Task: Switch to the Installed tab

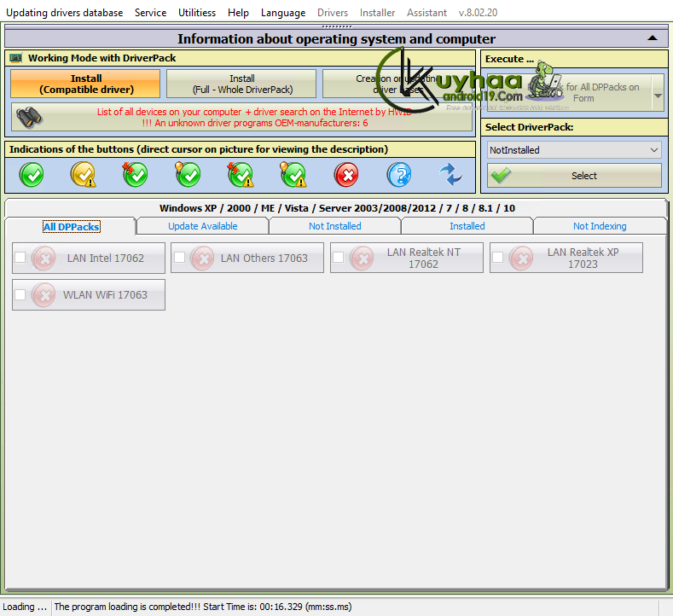Action: (467, 226)
